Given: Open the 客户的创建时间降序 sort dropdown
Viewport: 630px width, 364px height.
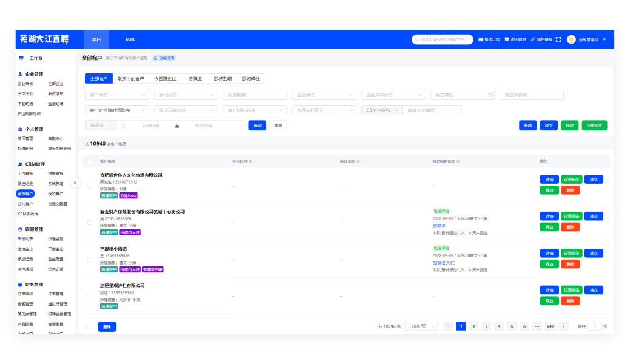Looking at the screenshot, I should click(x=117, y=110).
